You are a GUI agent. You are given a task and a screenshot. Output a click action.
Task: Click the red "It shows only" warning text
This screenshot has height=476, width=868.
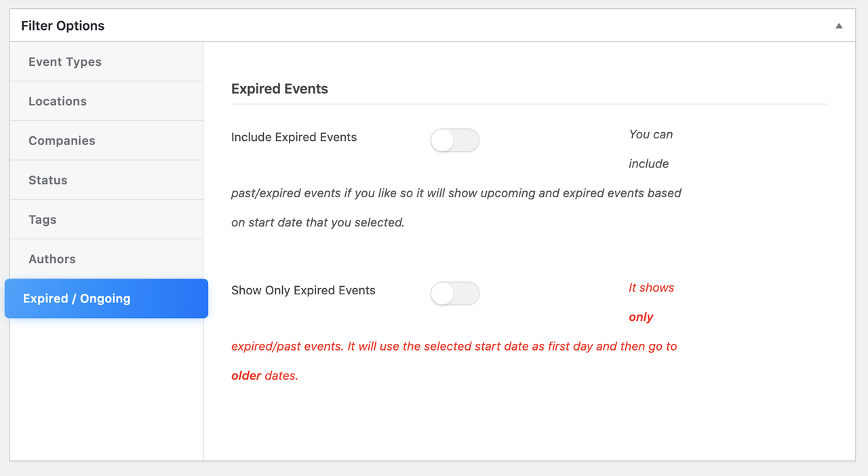pos(651,288)
